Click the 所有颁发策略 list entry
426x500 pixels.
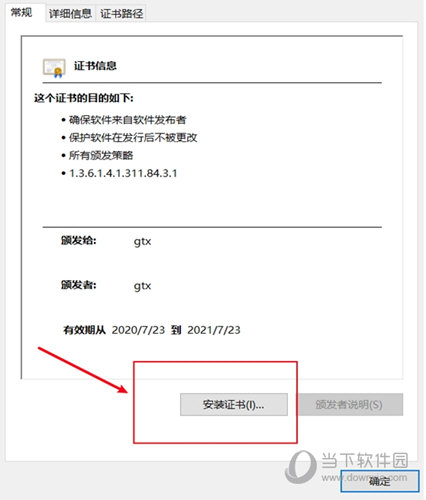pyautogui.click(x=101, y=155)
